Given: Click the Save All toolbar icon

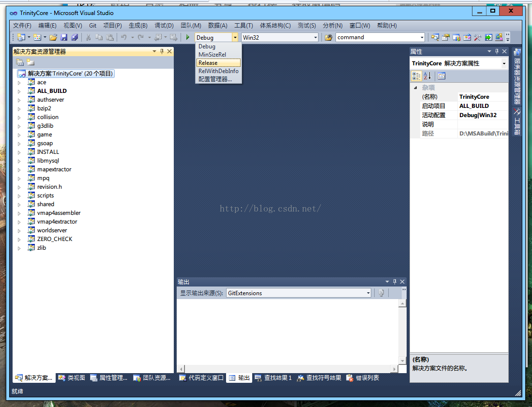Looking at the screenshot, I should click(x=75, y=37).
